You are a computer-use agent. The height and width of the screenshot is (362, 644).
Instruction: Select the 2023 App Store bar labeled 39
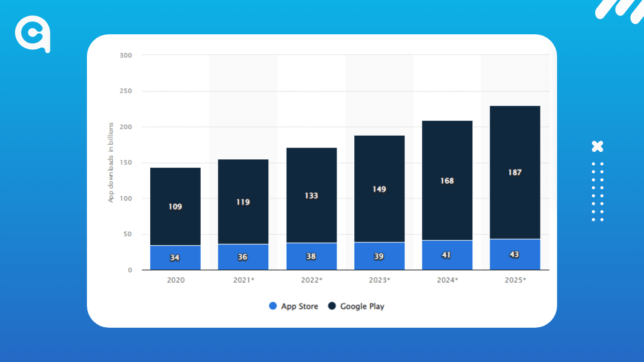point(379,256)
